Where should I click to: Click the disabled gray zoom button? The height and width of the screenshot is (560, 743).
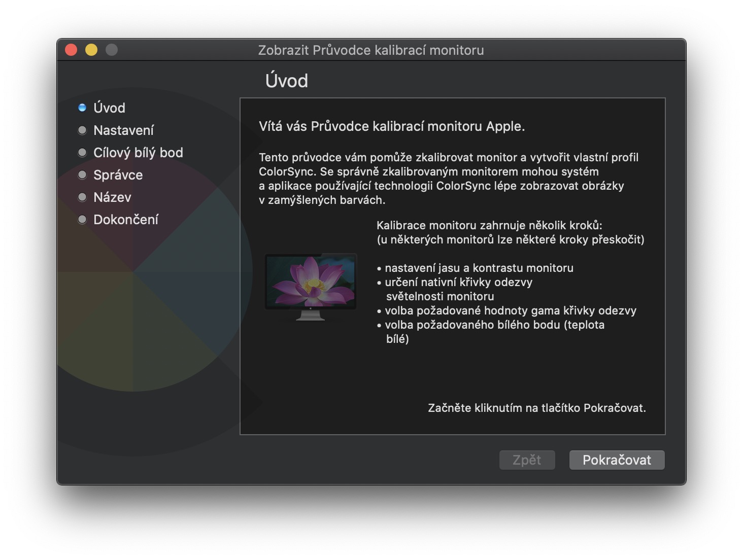click(x=112, y=50)
